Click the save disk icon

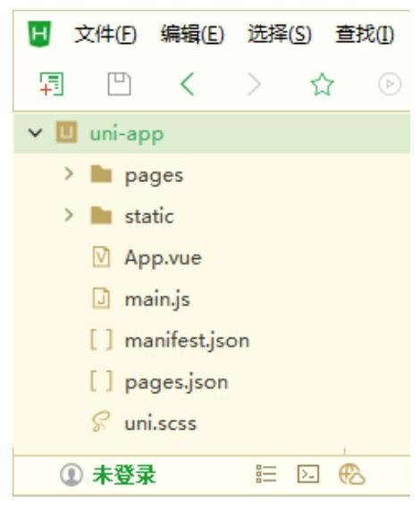pyautogui.click(x=119, y=84)
